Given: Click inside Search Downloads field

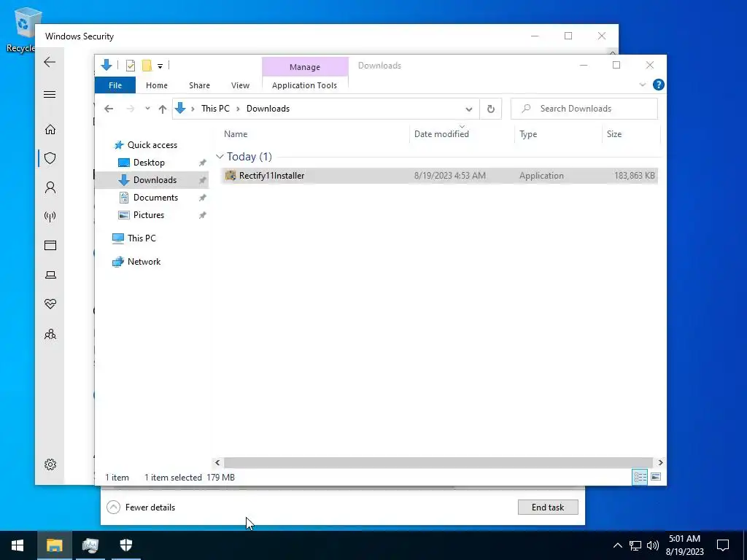Looking at the screenshot, I should click(x=584, y=109).
